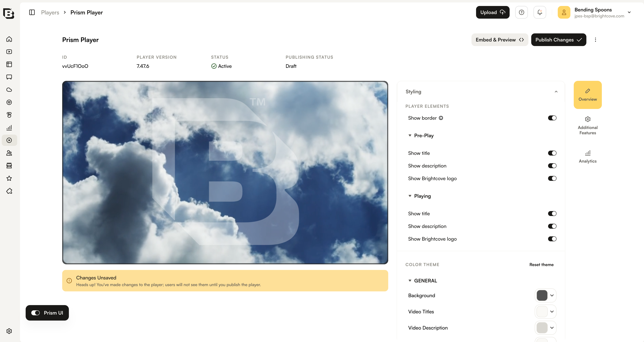644x342 pixels.
Task: Collapse the Styling panel chevron
Action: click(556, 92)
